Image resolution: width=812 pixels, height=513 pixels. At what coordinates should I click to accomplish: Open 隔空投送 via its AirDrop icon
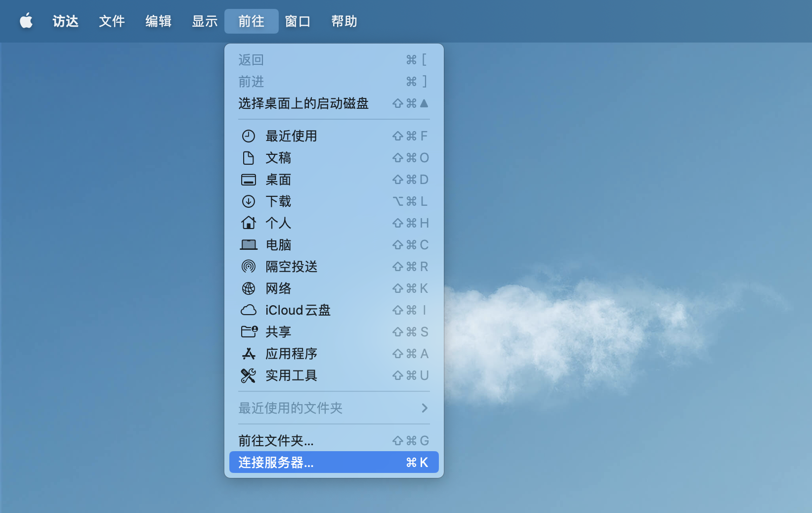click(249, 267)
